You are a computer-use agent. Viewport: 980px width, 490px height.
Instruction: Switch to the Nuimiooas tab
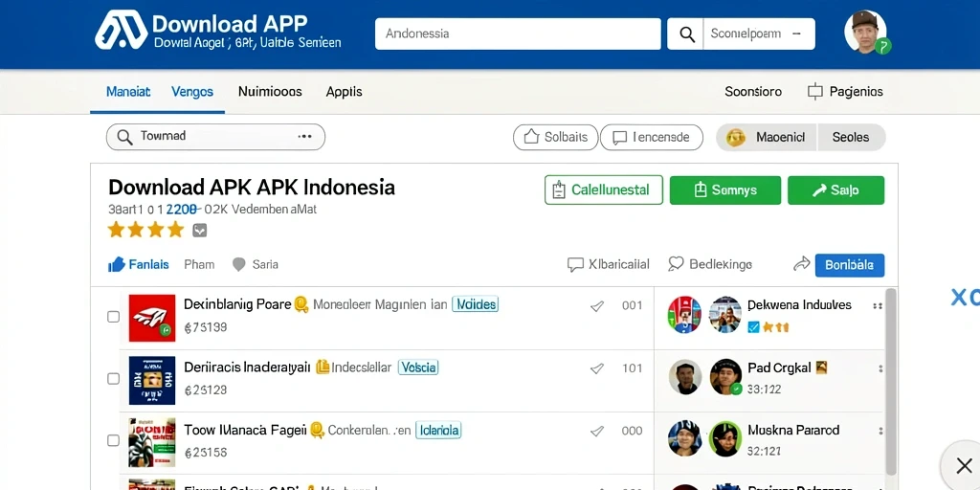270,92
